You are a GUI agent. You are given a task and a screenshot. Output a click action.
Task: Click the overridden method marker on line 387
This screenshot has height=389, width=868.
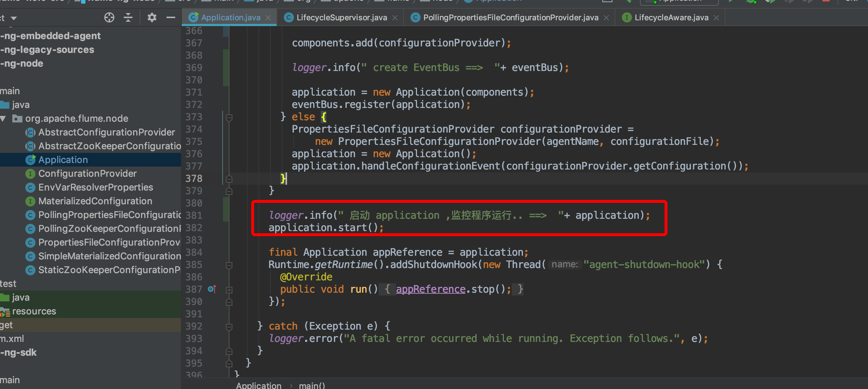(x=212, y=289)
